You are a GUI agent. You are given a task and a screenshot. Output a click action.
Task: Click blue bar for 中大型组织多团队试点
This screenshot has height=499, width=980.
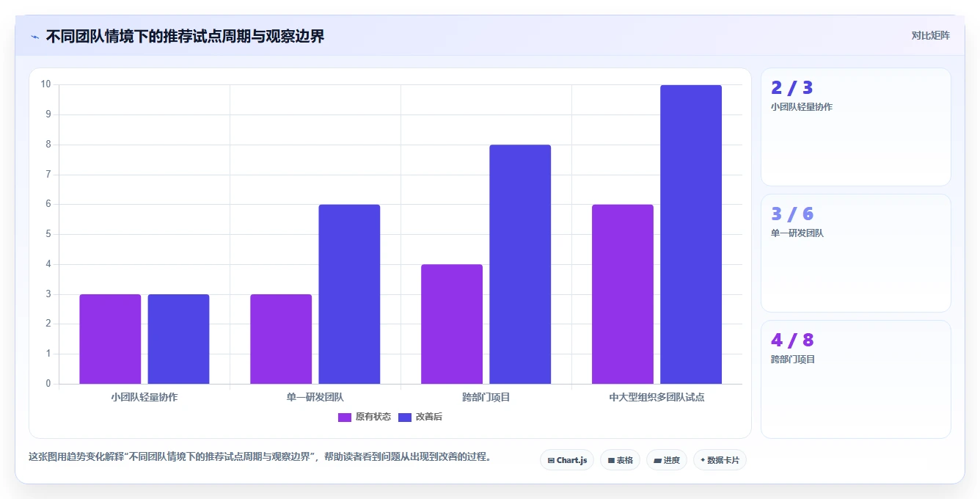691,235
